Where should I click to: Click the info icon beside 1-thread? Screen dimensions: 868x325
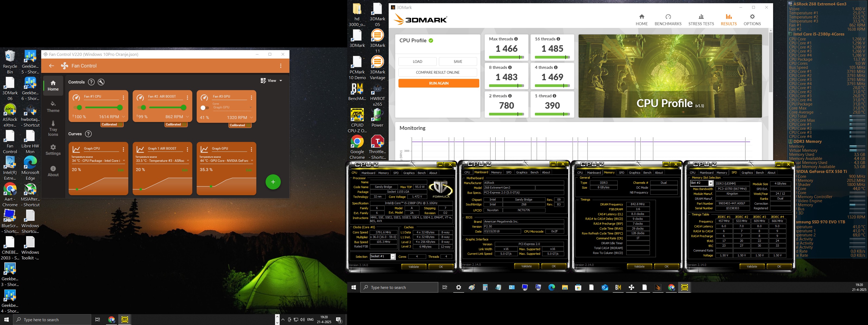pyautogui.click(x=554, y=96)
